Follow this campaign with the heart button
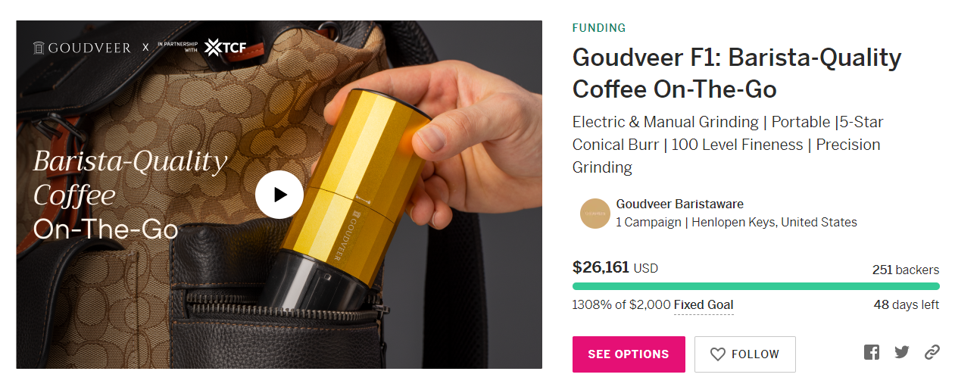 [744, 354]
